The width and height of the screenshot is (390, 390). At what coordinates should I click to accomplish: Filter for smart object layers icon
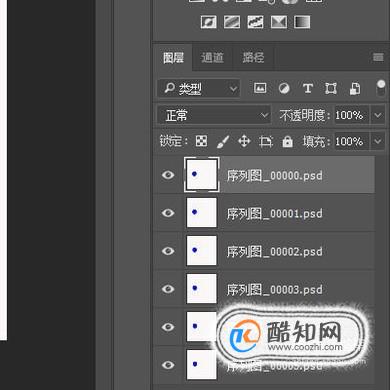(355, 89)
